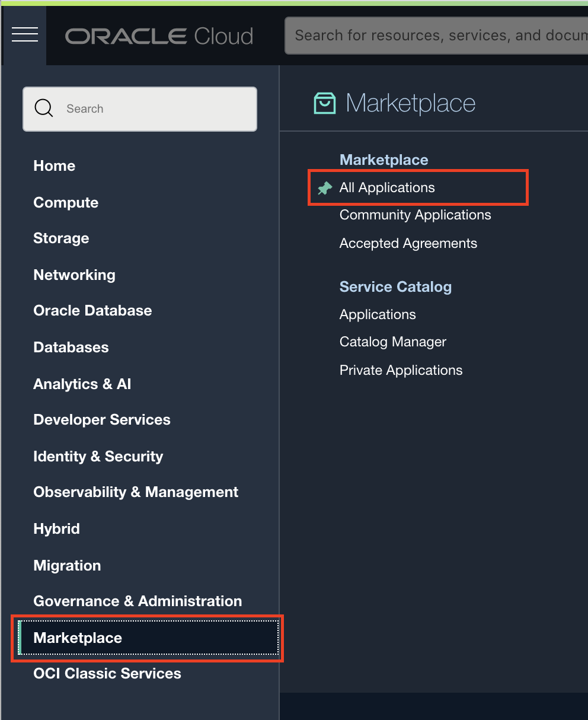Go to Private Applications
This screenshot has width=588, height=720.
tap(401, 371)
